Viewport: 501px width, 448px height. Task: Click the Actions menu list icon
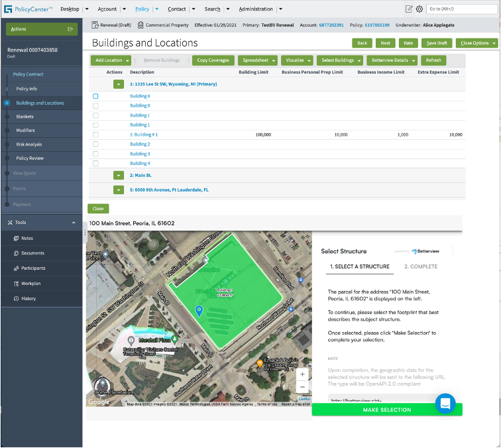[x=70, y=29]
